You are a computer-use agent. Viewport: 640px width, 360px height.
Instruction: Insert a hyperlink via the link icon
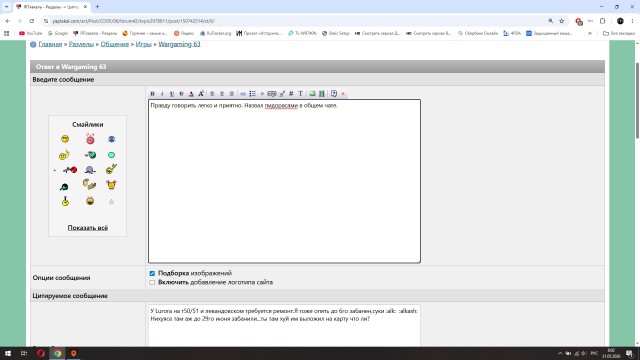pyautogui.click(x=243, y=93)
